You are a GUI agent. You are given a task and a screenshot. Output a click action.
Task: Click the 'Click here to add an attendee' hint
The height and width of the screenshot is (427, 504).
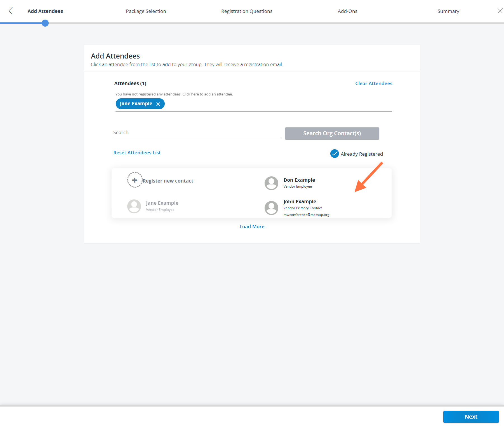coord(208,94)
